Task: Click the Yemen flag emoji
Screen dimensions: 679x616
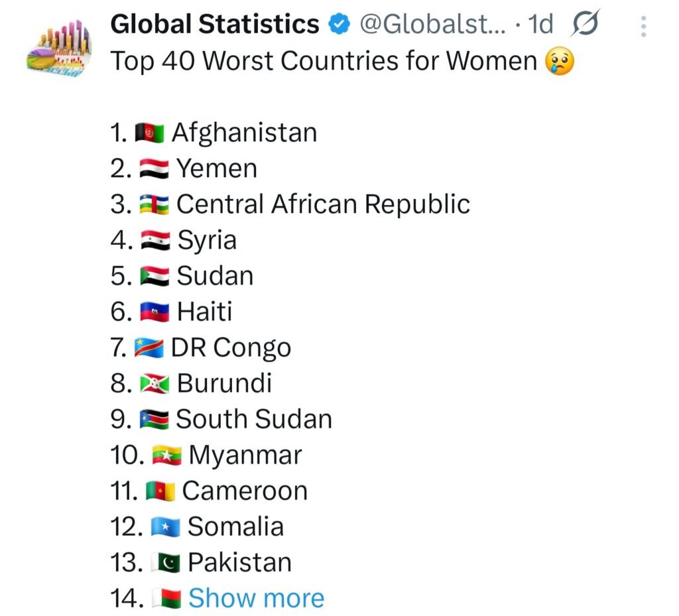Action: pyautogui.click(x=154, y=169)
